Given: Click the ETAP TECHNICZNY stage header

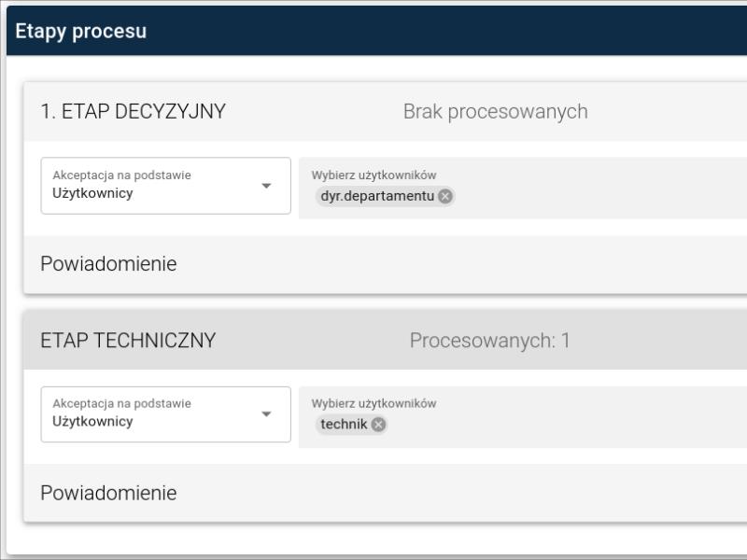Looking at the screenshot, I should [128, 341].
